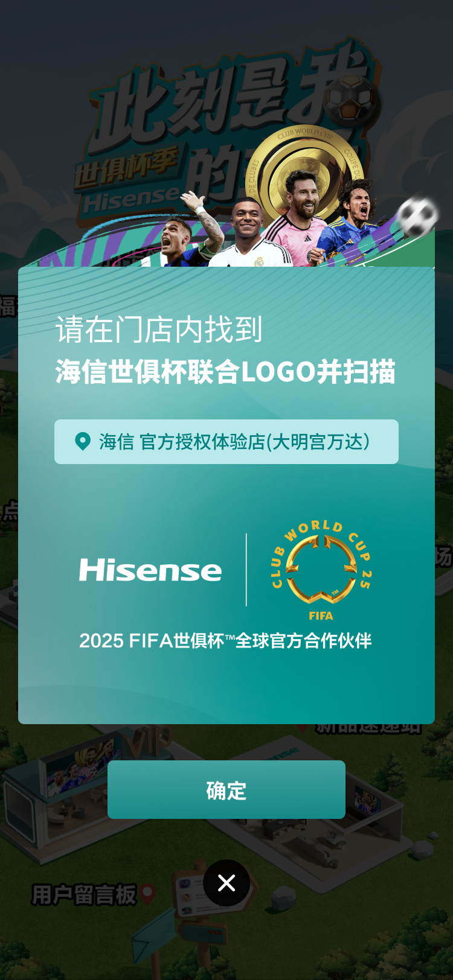Tap the 确定 confirm button
Image resolution: width=453 pixels, height=980 pixels.
pyautogui.click(x=226, y=789)
